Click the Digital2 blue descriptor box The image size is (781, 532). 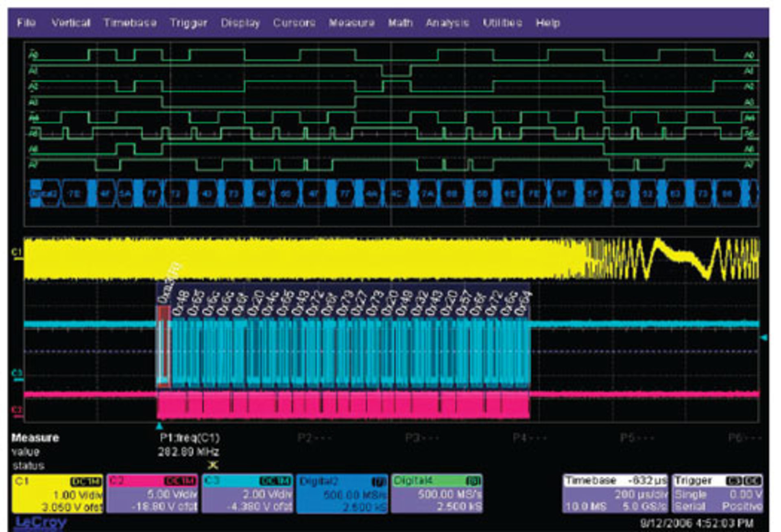tap(342, 493)
